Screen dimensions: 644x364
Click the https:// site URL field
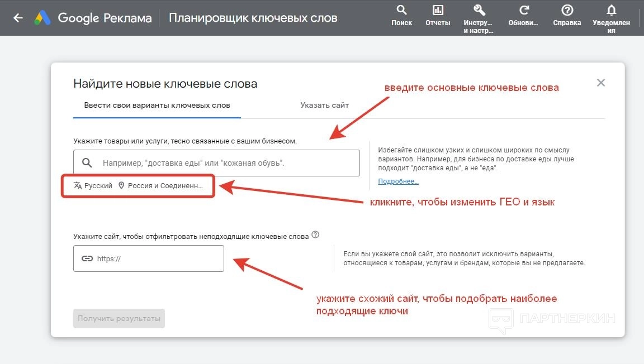149,258
